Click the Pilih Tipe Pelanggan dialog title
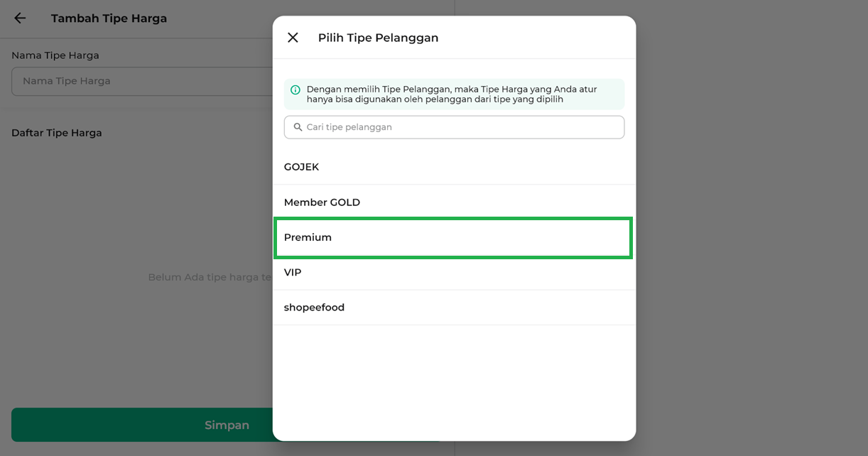The height and width of the screenshot is (456, 868). point(378,38)
